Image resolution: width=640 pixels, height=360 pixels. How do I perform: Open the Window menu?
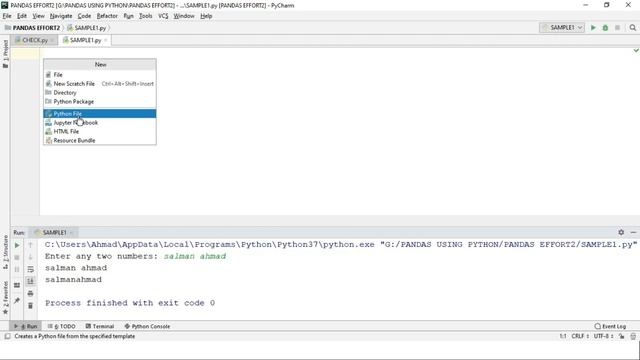tap(184, 16)
